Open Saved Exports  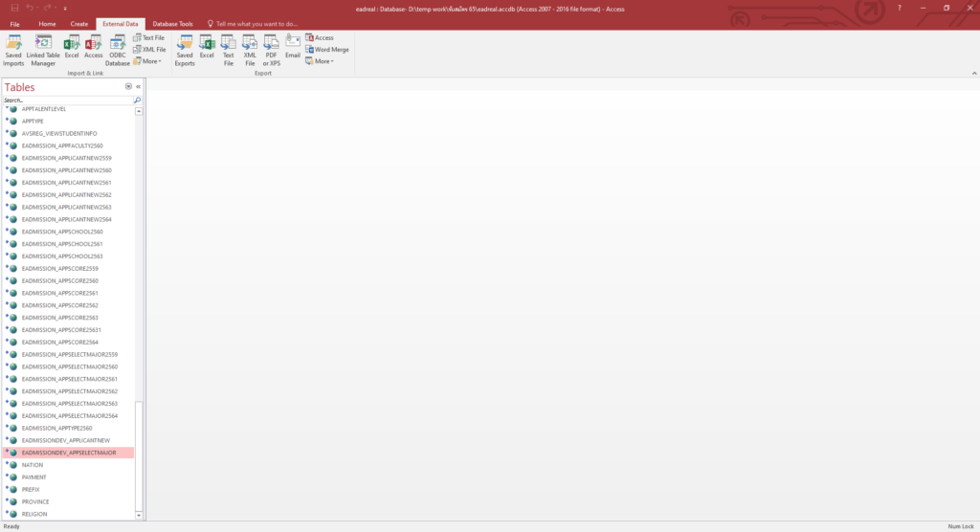point(185,49)
